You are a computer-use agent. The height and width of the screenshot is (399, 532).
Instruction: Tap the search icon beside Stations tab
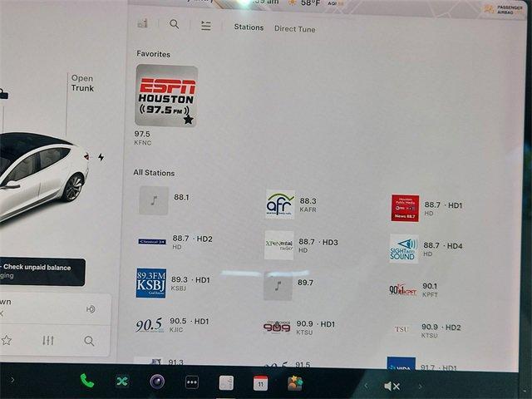click(174, 25)
